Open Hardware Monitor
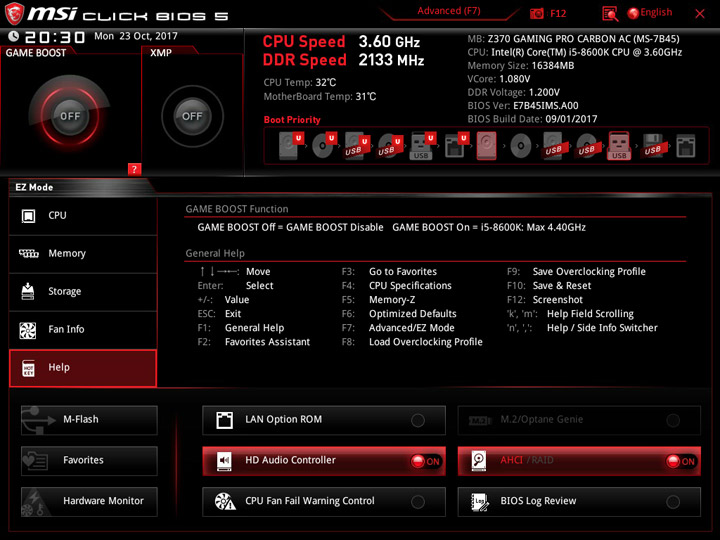Viewport: 720px width, 540px height. [89, 501]
